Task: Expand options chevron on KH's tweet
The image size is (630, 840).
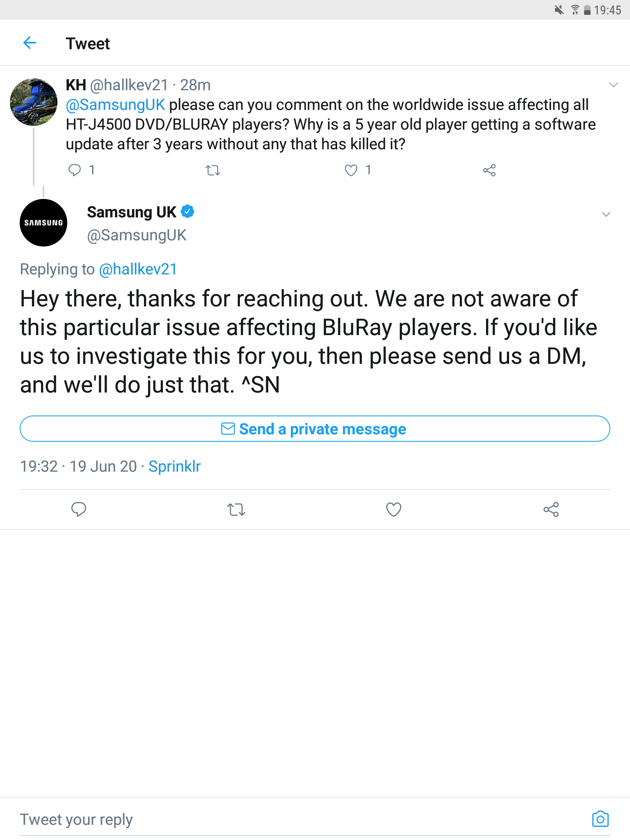Action: tap(613, 85)
